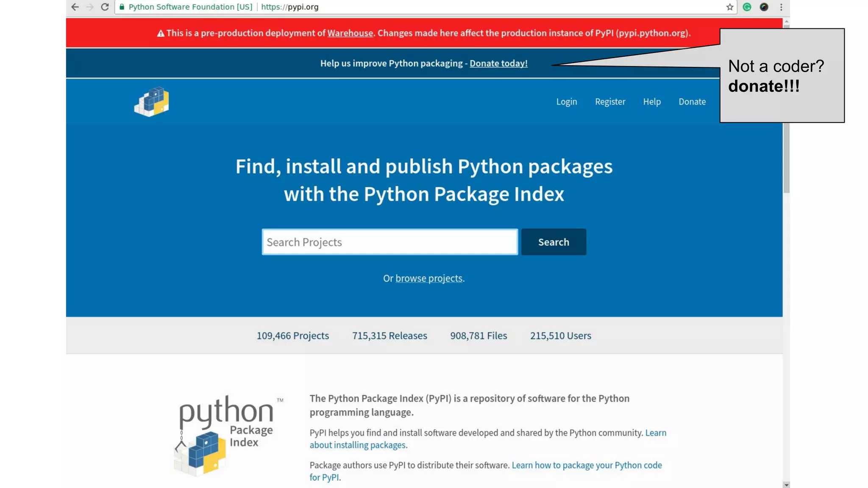Click the scrollbar down arrow
The height and width of the screenshot is (488, 868).
pos(787,485)
